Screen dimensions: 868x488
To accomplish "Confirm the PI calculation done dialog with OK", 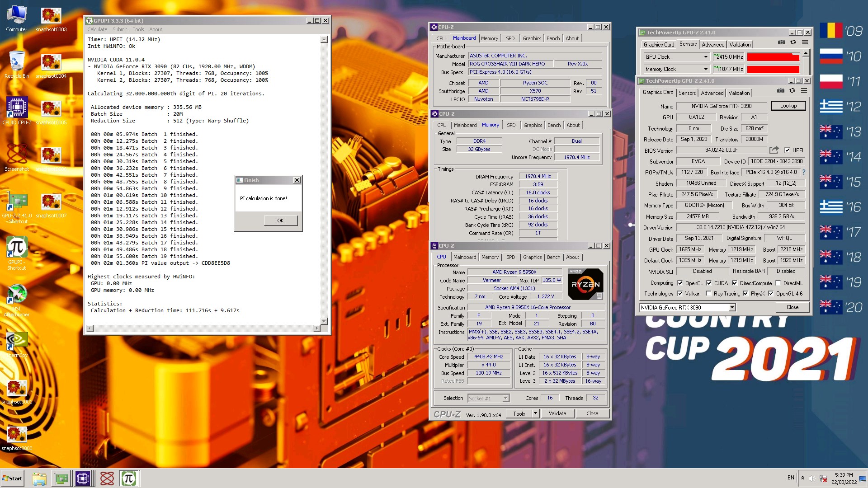I will click(280, 221).
